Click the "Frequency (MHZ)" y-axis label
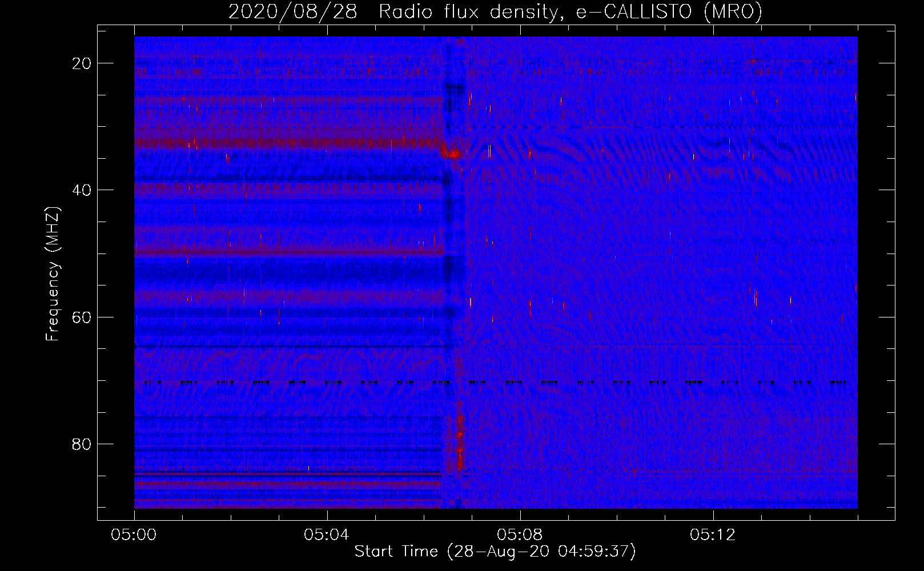The width and height of the screenshot is (924, 571). (x=53, y=274)
